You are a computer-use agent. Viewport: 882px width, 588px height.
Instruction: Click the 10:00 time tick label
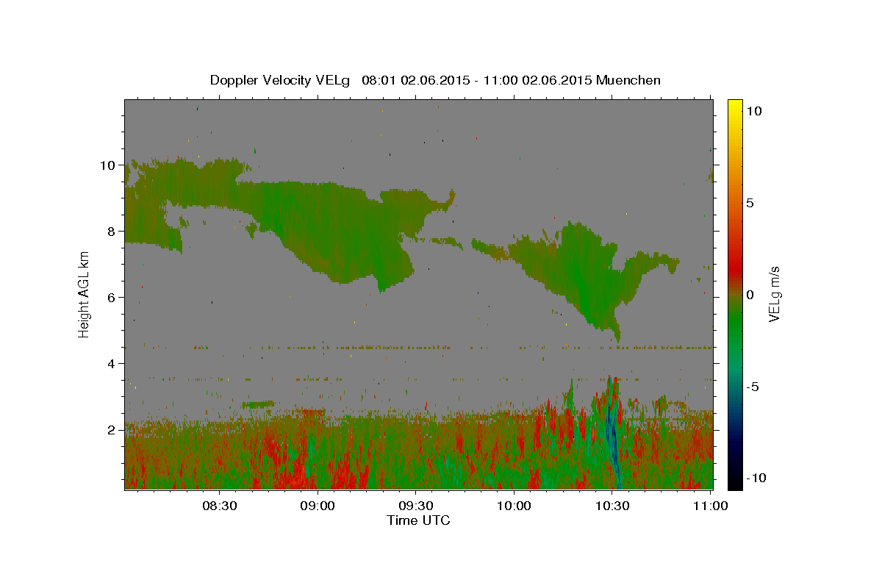513,506
